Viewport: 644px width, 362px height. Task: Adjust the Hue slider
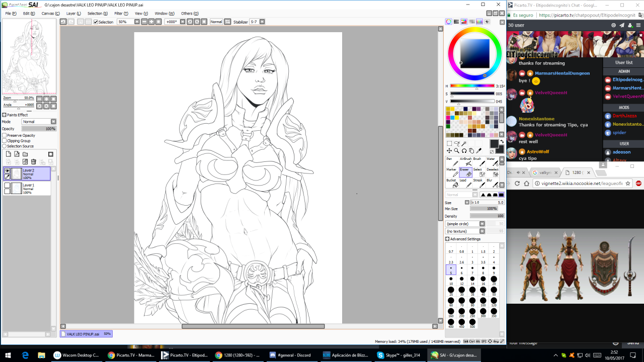[x=472, y=86]
